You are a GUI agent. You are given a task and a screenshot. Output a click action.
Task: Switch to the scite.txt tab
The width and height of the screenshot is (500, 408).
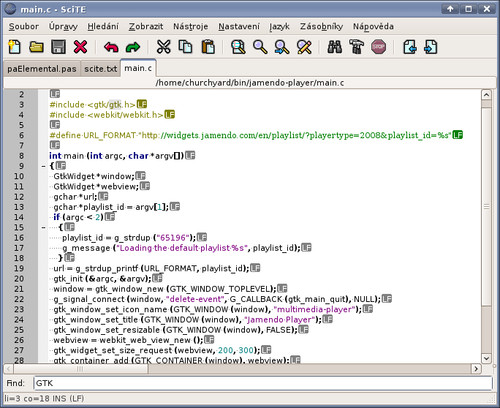[x=100, y=69]
